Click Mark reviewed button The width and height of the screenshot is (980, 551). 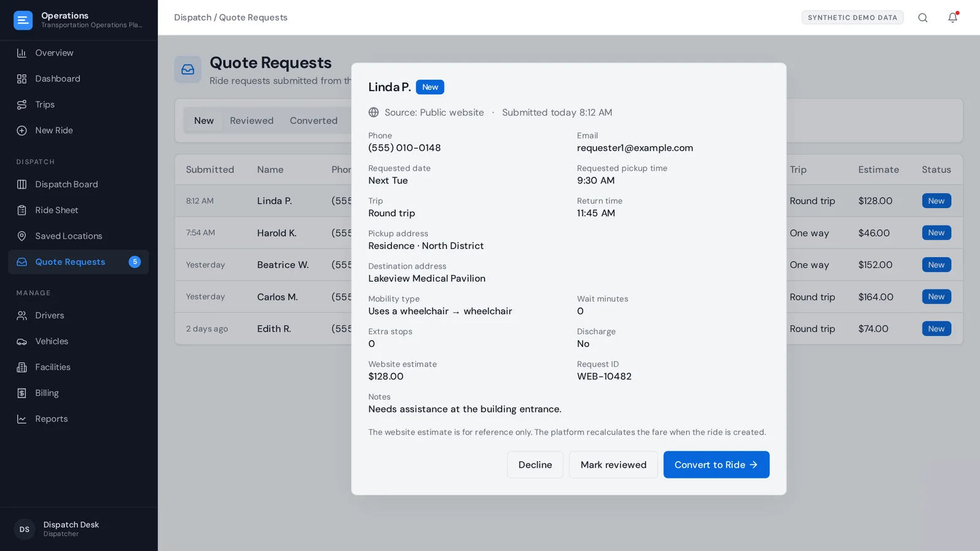(x=613, y=465)
